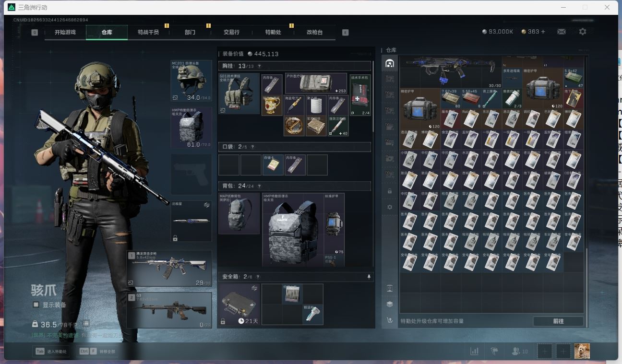The width and height of the screenshot is (622, 364).
Task: Collapse the 胸挂 section header
Action: point(294,66)
